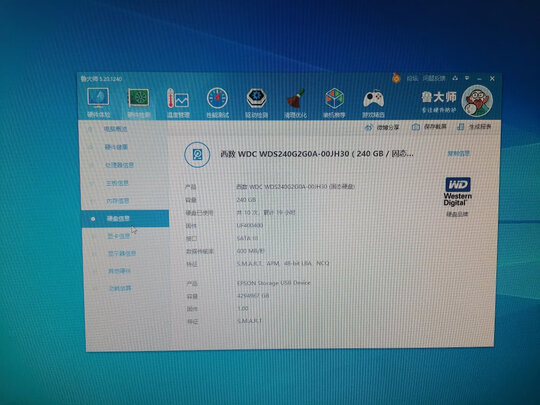The image size is (540, 405).
Task: Click the skin/shirt icon in title bar
Action: pyautogui.click(x=455, y=78)
